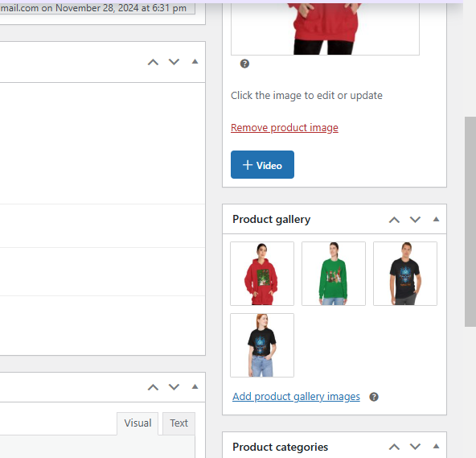This screenshot has height=458, width=476.
Task: Toggle the left panel below the date line
Action: click(x=195, y=61)
